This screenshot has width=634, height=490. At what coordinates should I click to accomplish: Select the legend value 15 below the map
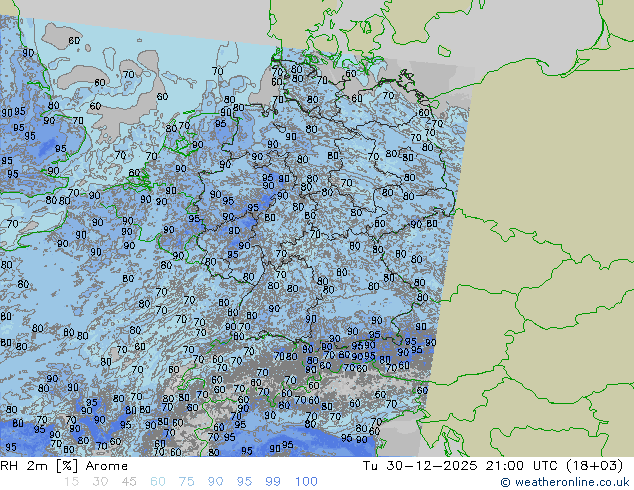coord(71,482)
